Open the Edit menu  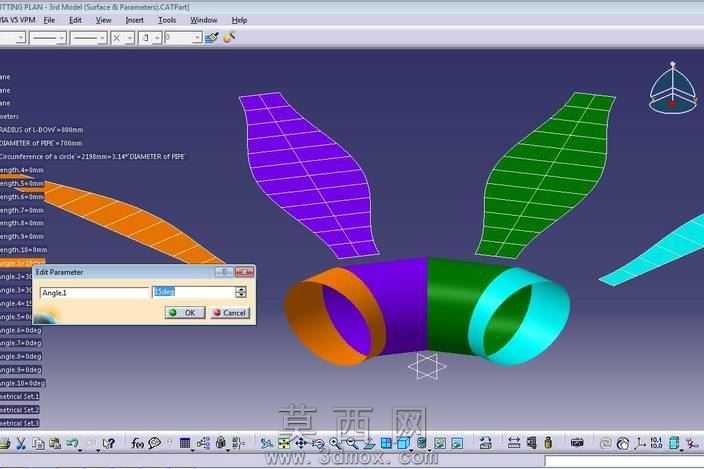[x=75, y=20]
